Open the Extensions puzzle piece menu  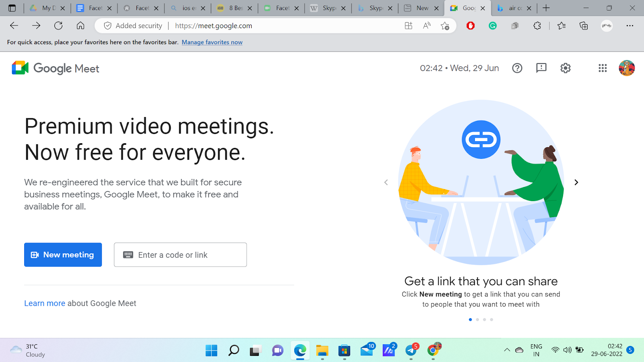pyautogui.click(x=537, y=26)
